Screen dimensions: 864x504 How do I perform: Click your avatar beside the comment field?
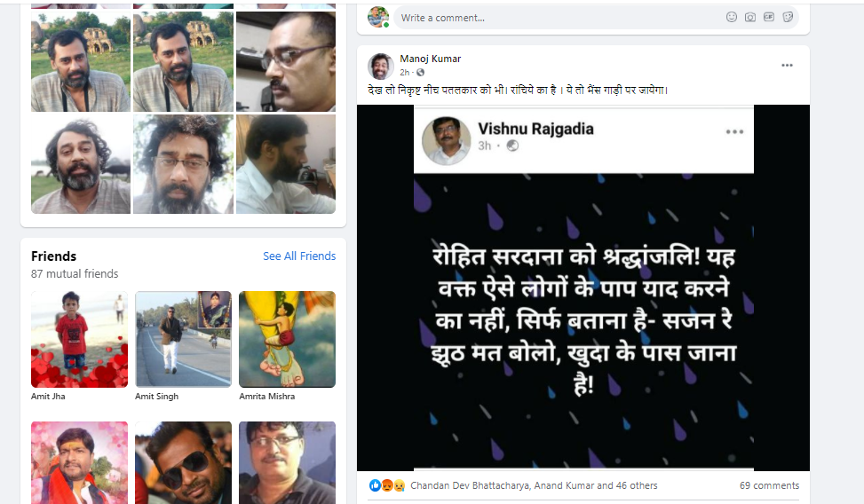378,17
